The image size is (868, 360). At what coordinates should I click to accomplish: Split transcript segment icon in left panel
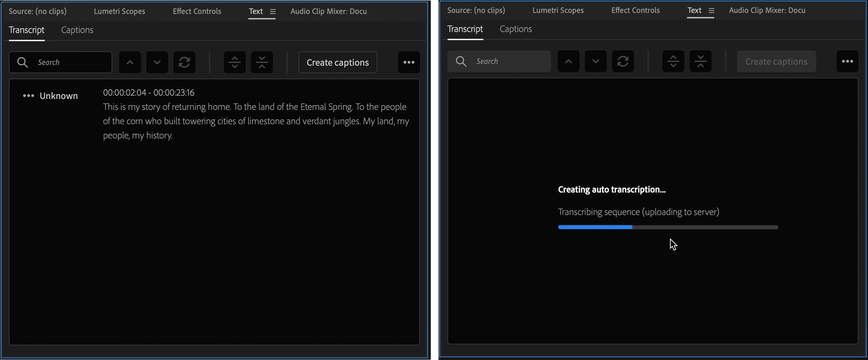235,62
